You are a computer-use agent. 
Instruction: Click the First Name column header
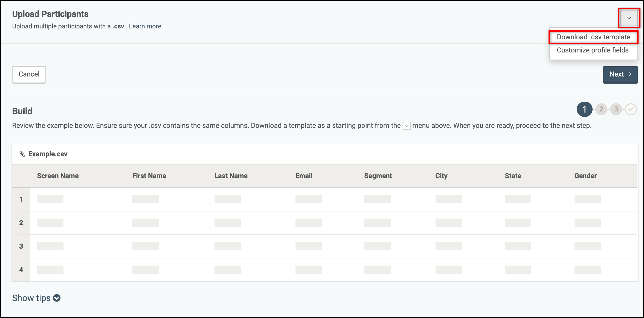pos(149,176)
